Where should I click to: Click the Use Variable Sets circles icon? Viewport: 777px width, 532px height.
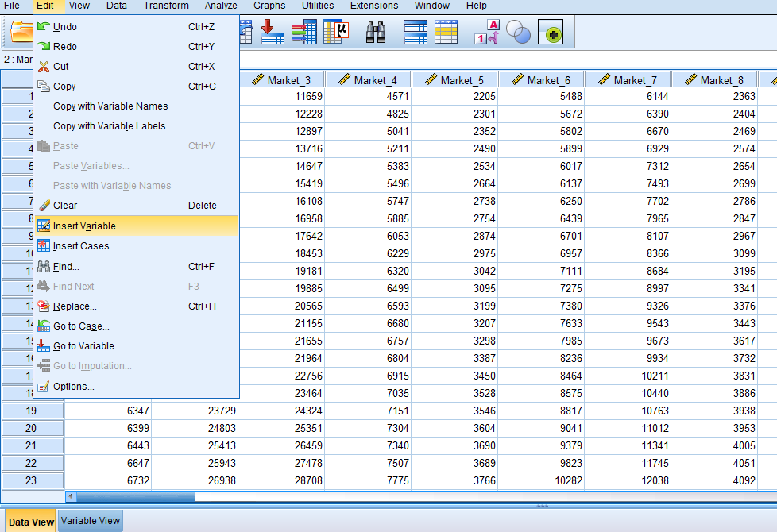click(x=518, y=32)
